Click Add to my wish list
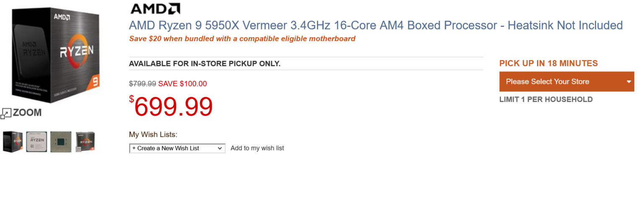Image resolution: width=644 pixels, height=210 pixels. (x=257, y=148)
